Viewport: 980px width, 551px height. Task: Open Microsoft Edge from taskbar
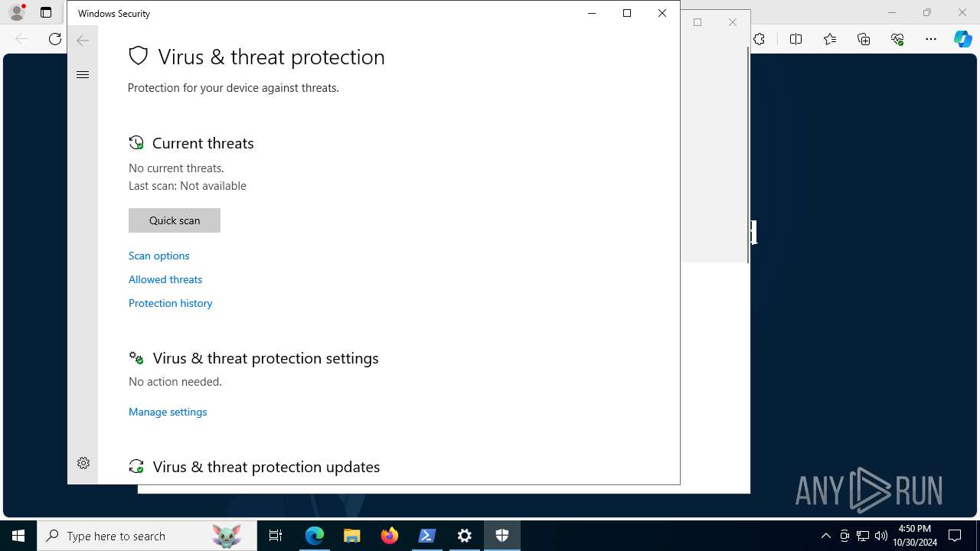click(x=315, y=536)
